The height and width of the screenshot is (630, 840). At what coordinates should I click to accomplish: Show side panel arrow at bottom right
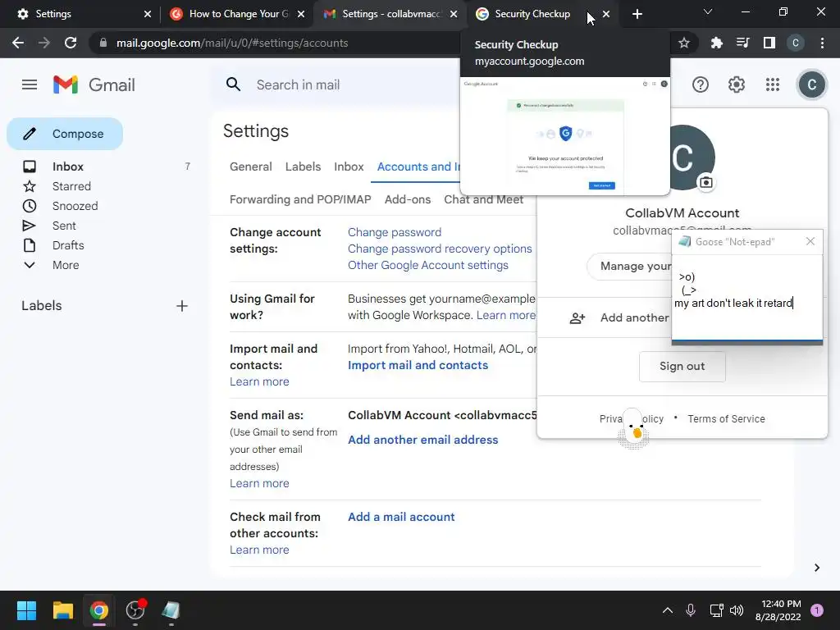pos(816,568)
